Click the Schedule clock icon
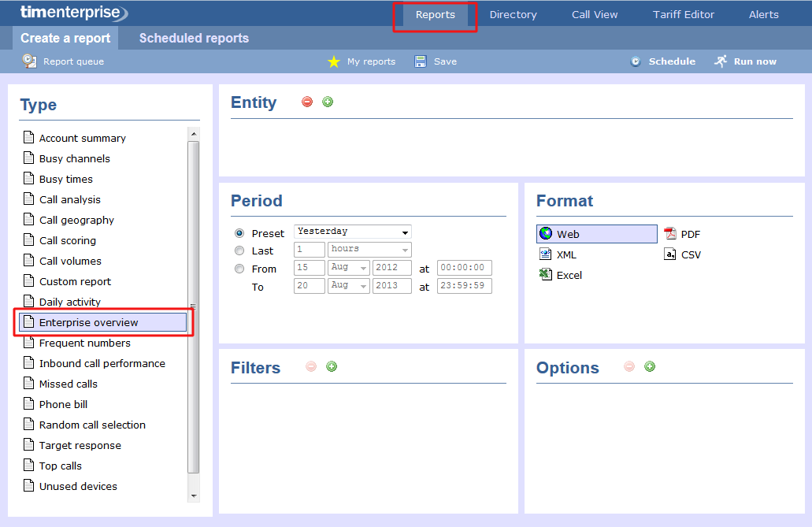 [x=636, y=61]
